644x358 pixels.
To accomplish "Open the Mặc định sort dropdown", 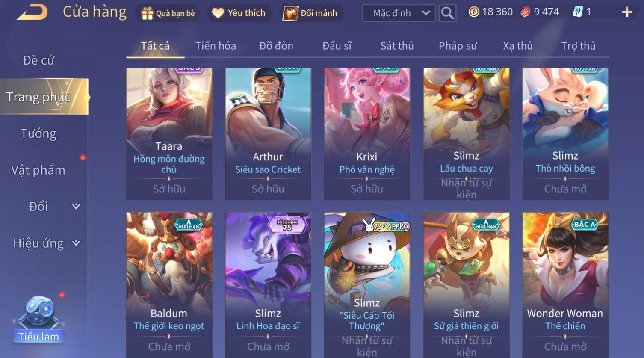I will coord(399,13).
